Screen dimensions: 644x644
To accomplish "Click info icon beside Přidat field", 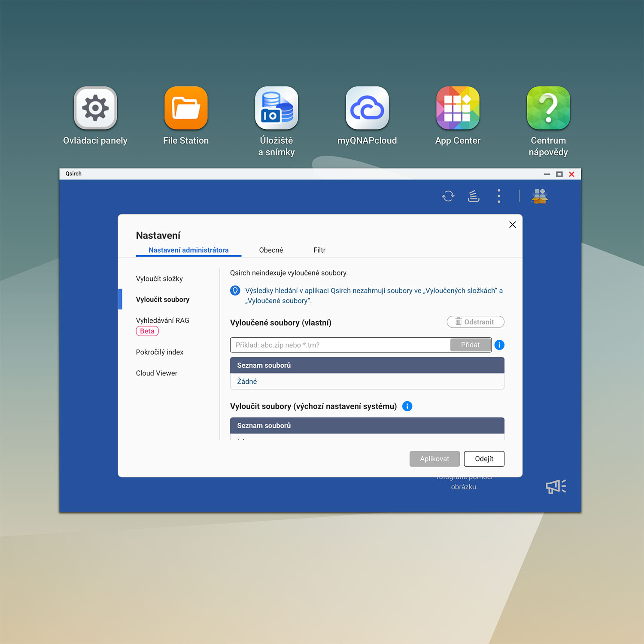I will pos(499,345).
